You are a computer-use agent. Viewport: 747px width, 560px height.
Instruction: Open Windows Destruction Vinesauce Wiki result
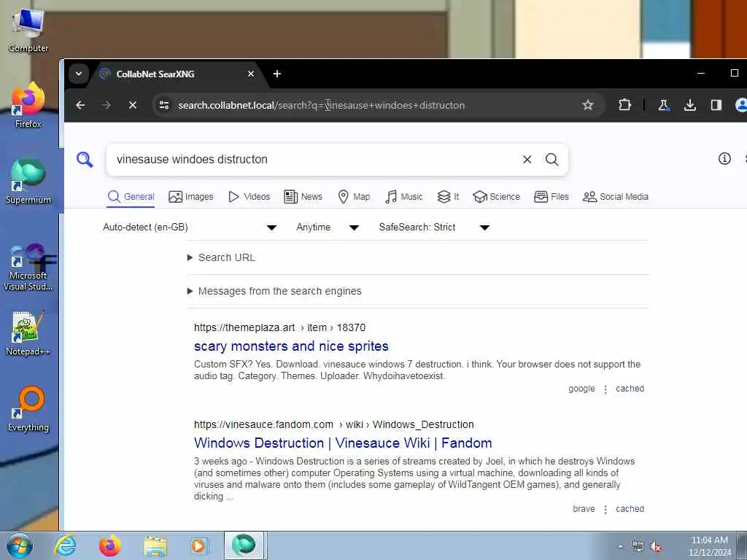(343, 443)
